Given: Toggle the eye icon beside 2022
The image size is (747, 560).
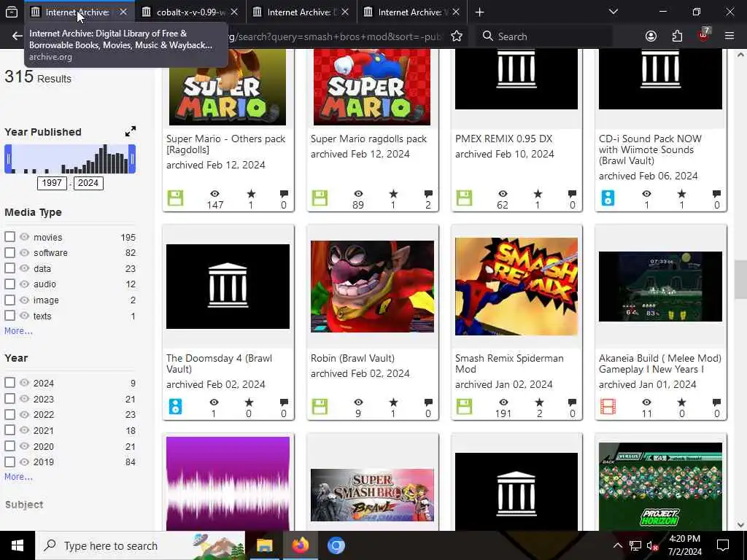Looking at the screenshot, I should [24, 414].
